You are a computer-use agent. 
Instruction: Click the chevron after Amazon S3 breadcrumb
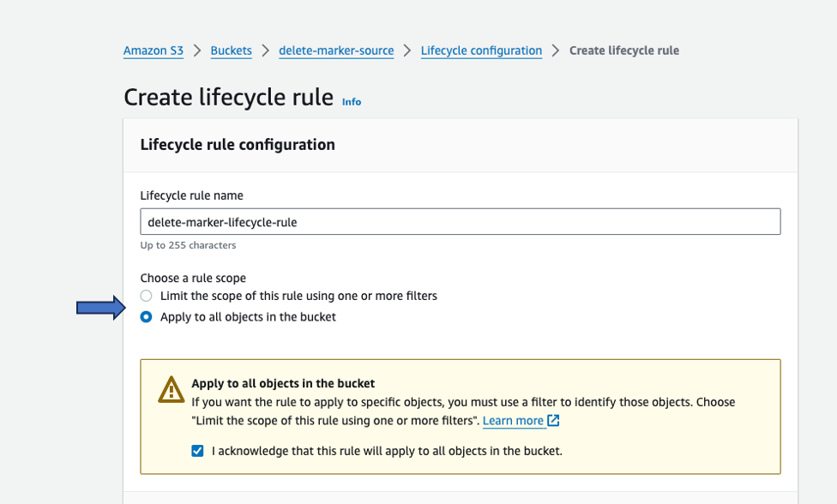tap(196, 51)
